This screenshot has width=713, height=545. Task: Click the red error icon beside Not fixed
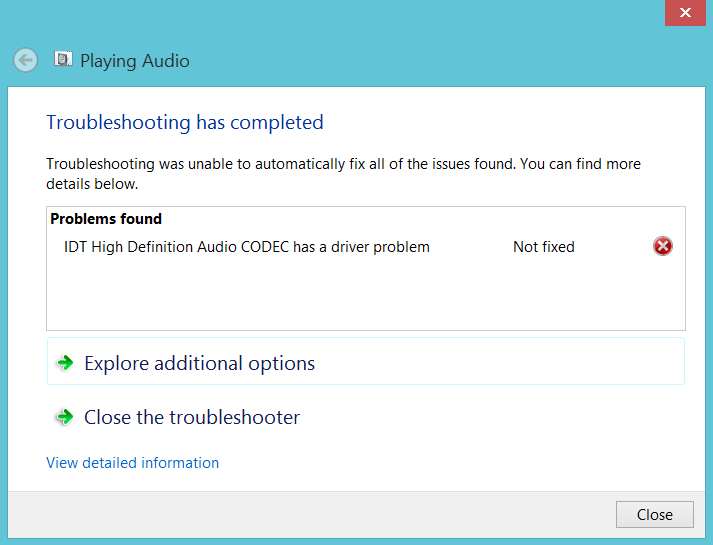[x=663, y=246]
